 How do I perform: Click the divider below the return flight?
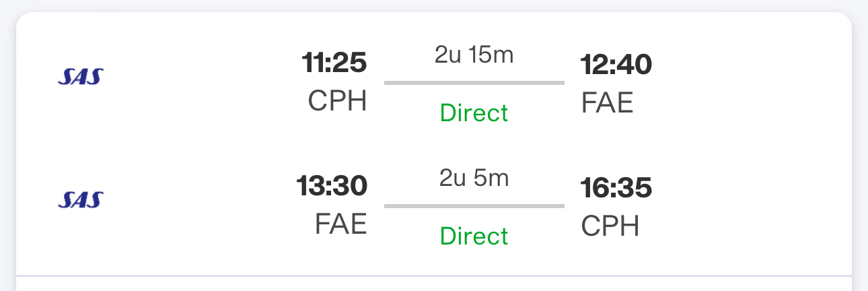point(434,276)
